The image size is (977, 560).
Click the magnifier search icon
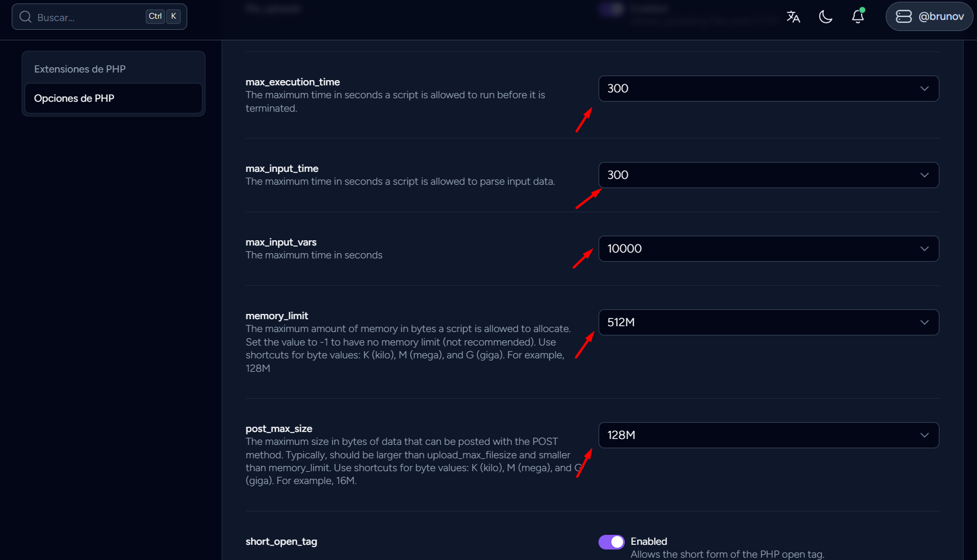[x=25, y=17]
